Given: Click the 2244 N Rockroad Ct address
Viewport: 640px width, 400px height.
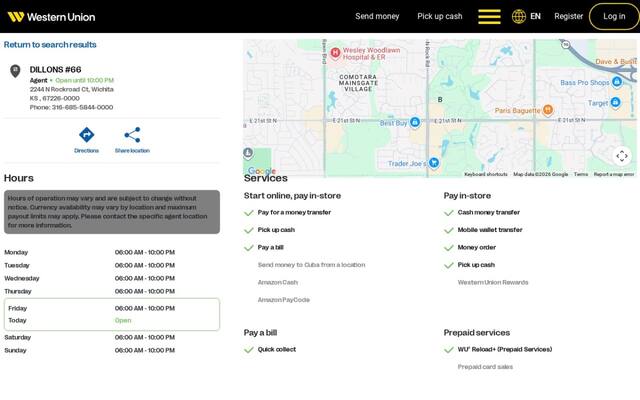Looking at the screenshot, I should pyautogui.click(x=71, y=89).
